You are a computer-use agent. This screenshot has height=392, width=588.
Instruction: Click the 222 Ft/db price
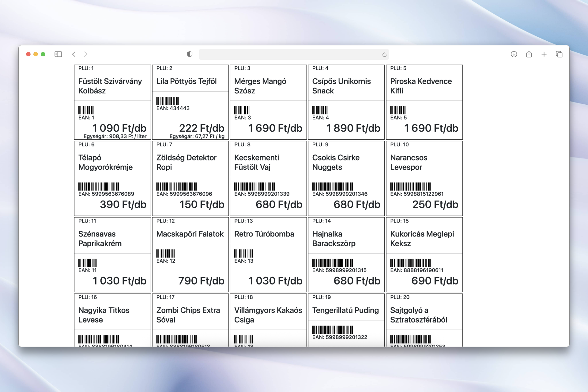point(202,128)
